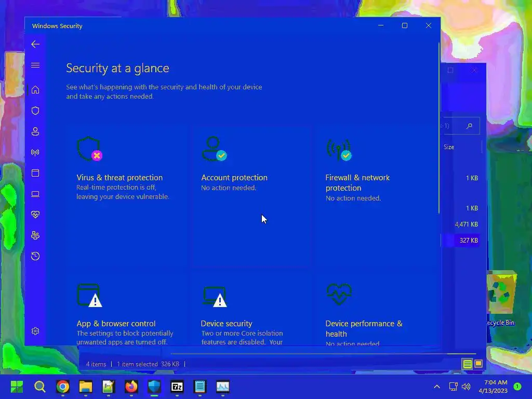The image size is (532, 399).
Task: Click the search box in the File Explorer window
Action: click(x=460, y=126)
